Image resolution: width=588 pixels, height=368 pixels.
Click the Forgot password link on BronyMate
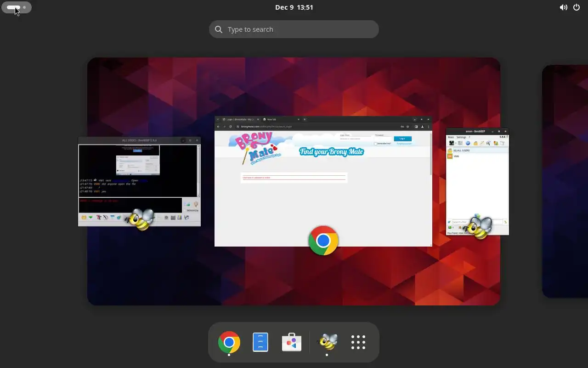click(404, 144)
